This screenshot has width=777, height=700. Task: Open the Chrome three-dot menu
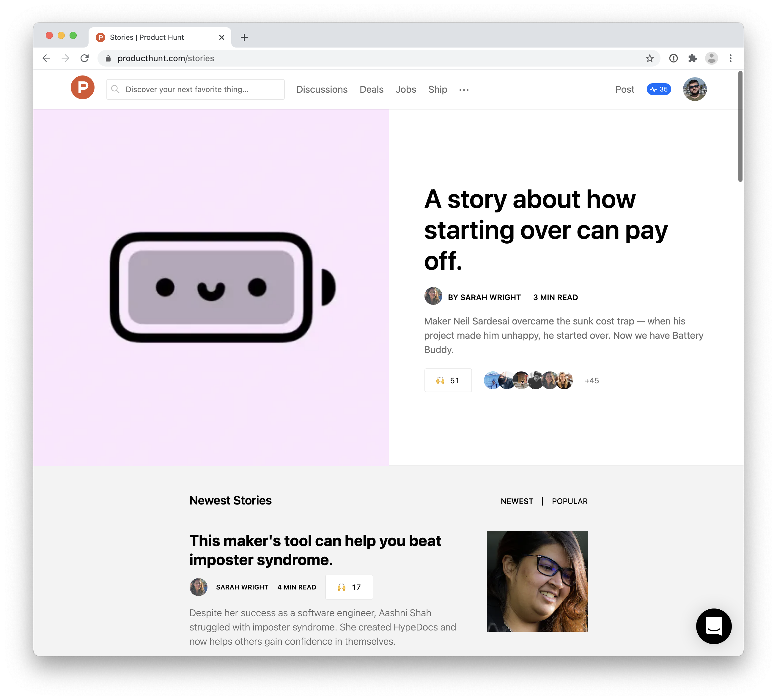(x=730, y=58)
